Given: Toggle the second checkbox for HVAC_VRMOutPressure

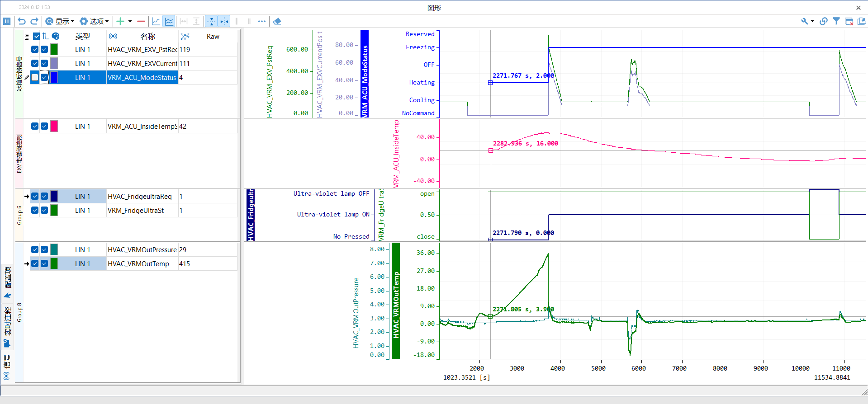Looking at the screenshot, I should [44, 249].
